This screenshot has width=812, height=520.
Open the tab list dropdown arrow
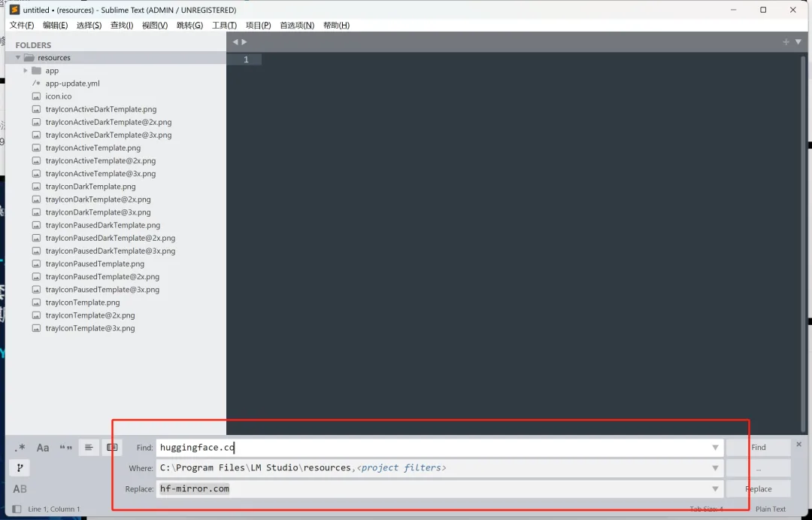[798, 42]
